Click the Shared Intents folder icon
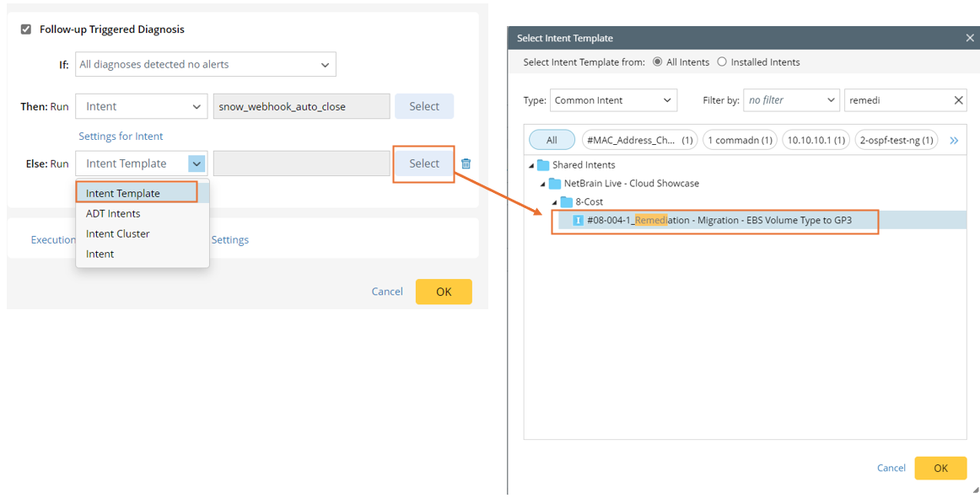The image size is (980, 498). 543,165
